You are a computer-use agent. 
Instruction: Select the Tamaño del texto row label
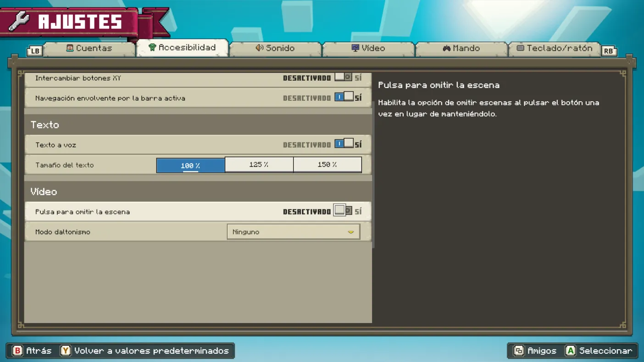coord(65,165)
